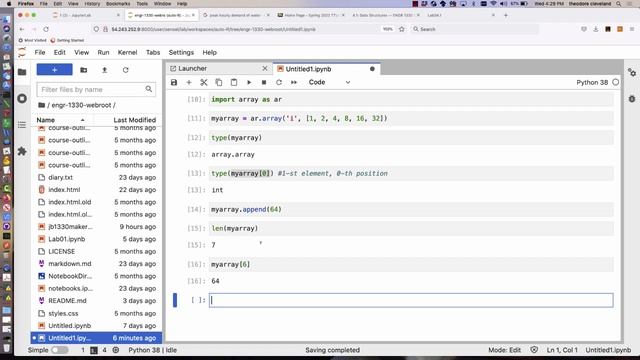The image size is (640, 360).
Task: Click Ln 1, Col 1 status bar item
Action: pos(562,350)
